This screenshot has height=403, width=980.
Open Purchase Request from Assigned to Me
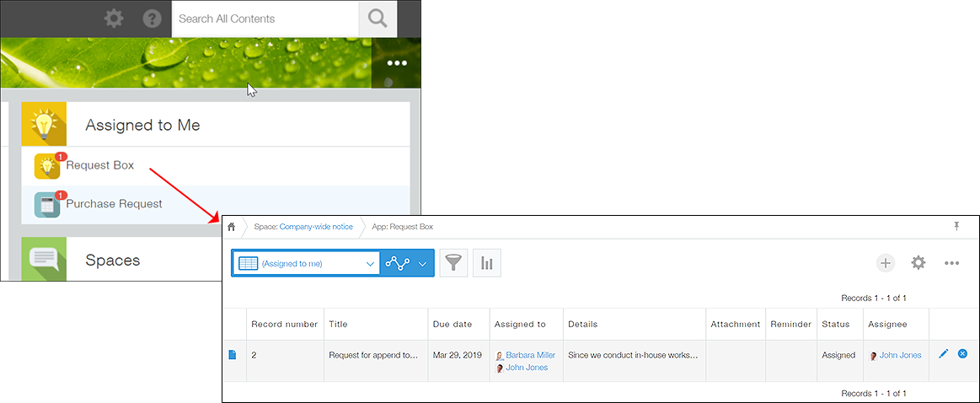click(114, 203)
